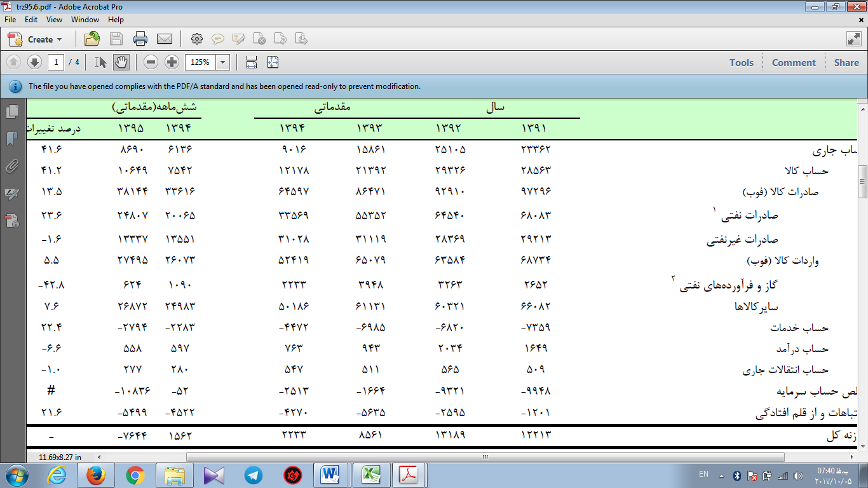Viewport: 868px width, 488px height.
Task: Click the volume speaker tray icon
Action: click(x=797, y=475)
